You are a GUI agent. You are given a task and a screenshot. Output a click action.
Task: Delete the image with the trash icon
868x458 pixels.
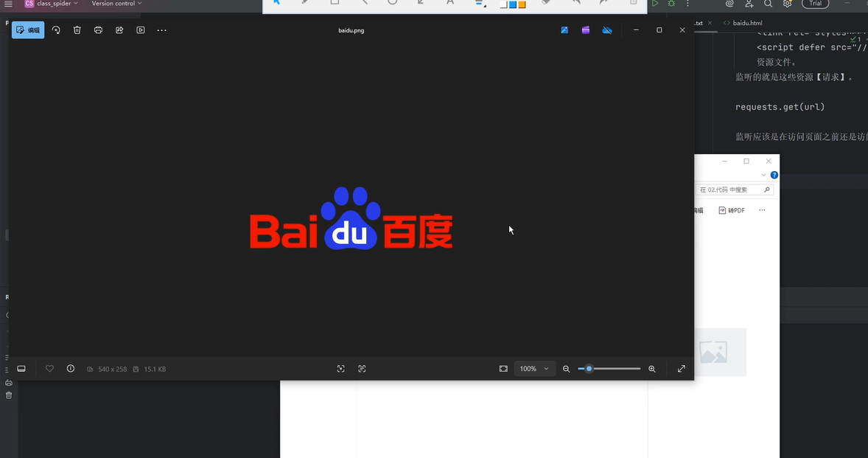tap(77, 30)
